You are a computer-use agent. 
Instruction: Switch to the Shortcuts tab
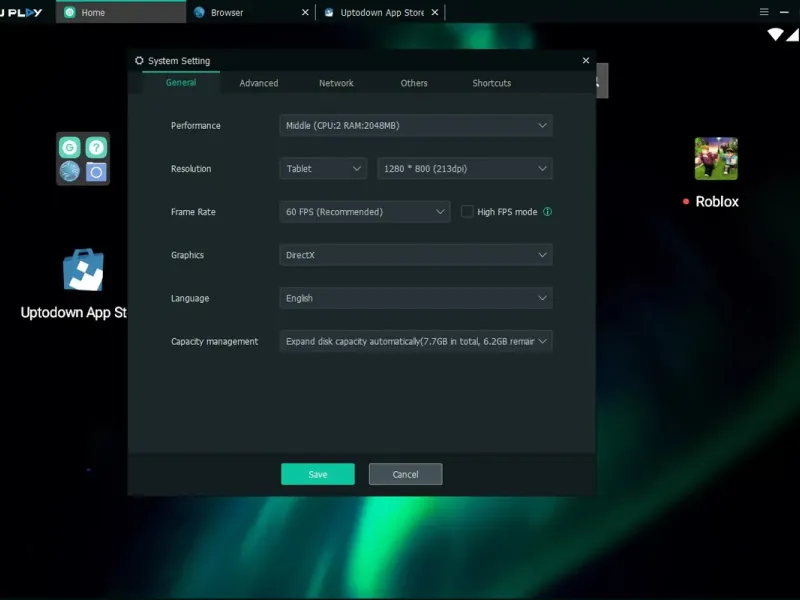pyautogui.click(x=491, y=83)
